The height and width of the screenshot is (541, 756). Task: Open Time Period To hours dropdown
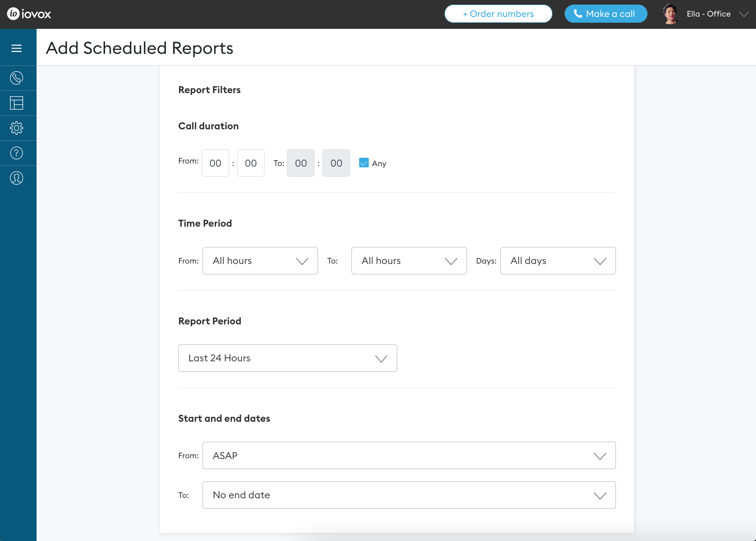(409, 261)
